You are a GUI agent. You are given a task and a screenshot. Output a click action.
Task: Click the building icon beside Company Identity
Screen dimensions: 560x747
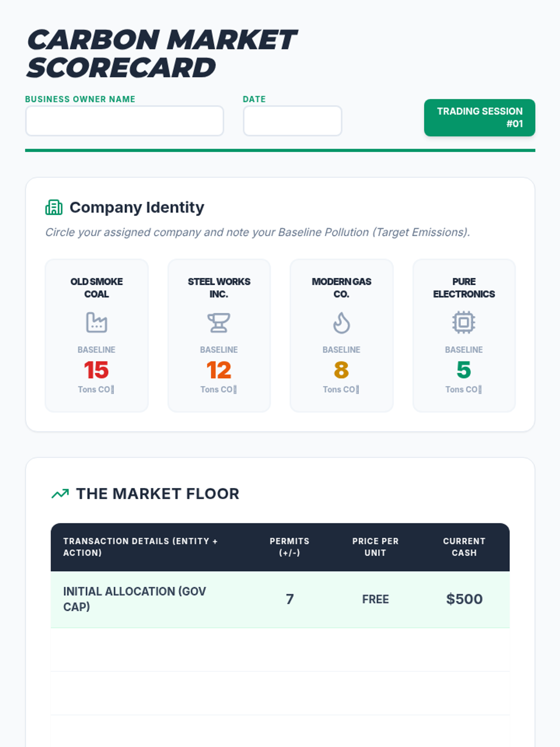coord(54,207)
